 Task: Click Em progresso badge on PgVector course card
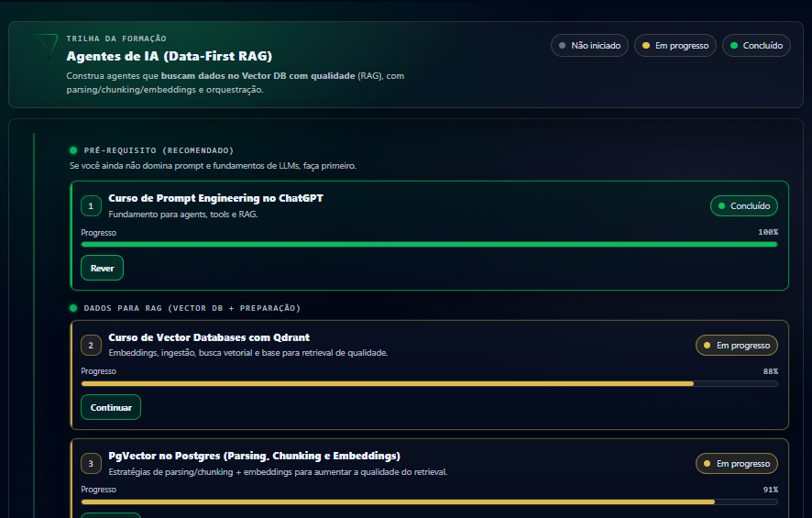point(736,464)
